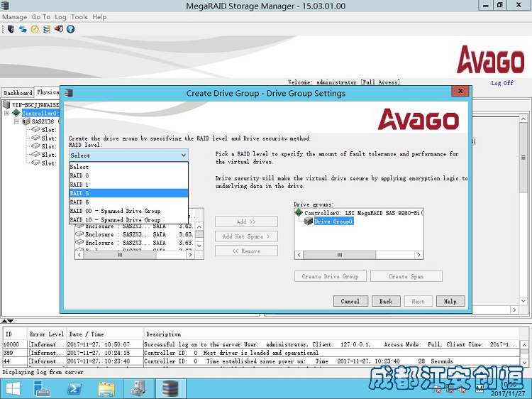
Task: Choose RAID 6 from the list
Action: click(128, 202)
